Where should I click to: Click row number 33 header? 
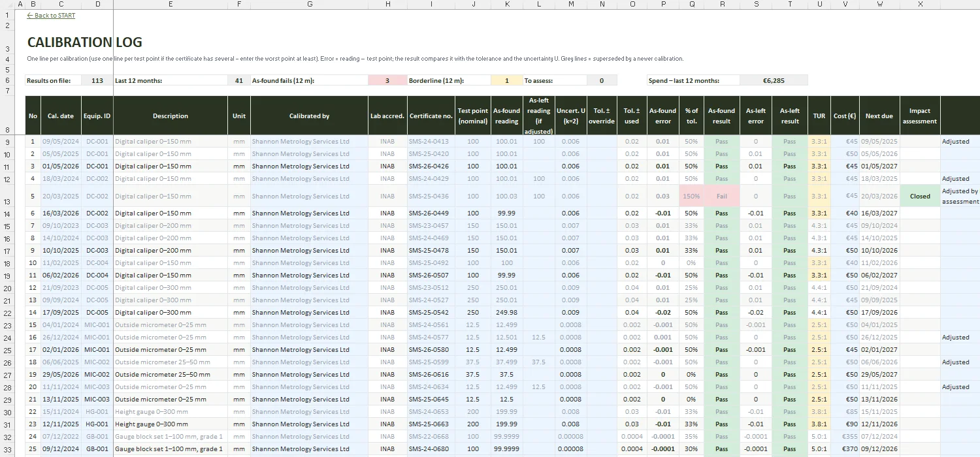click(x=7, y=449)
